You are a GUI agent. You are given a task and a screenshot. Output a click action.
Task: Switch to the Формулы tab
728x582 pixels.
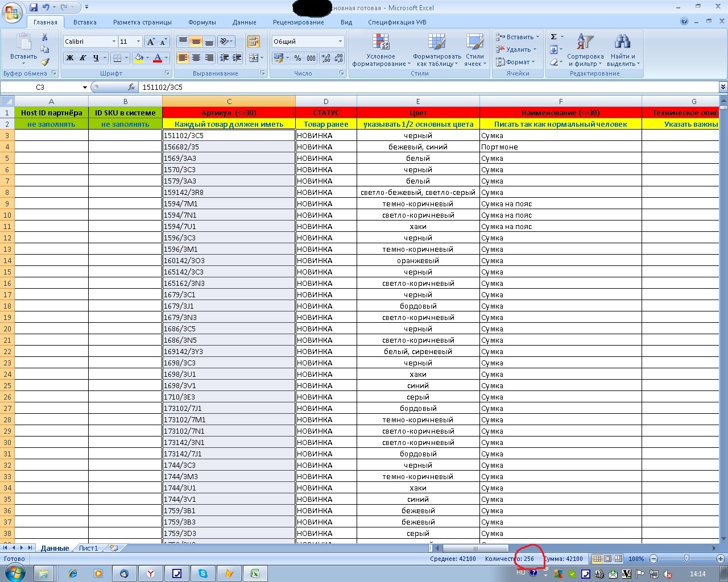tap(202, 22)
